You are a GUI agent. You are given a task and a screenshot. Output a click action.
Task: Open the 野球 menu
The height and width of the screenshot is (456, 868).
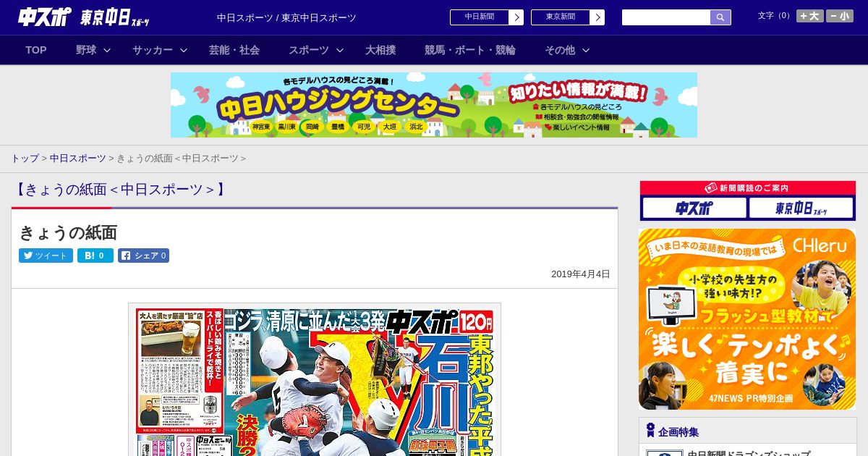pyautogui.click(x=86, y=50)
